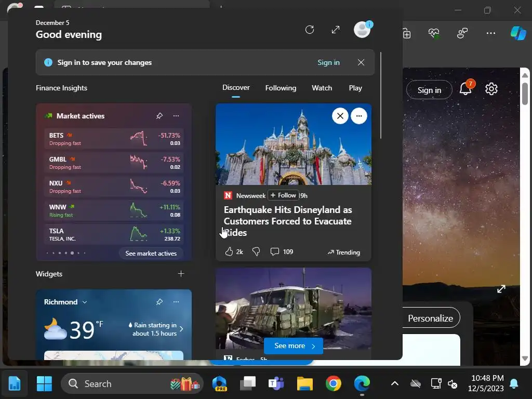Viewport: 532px width, 399px height.
Task: Dislike the Disneyland earthquake story
Action: click(x=256, y=251)
